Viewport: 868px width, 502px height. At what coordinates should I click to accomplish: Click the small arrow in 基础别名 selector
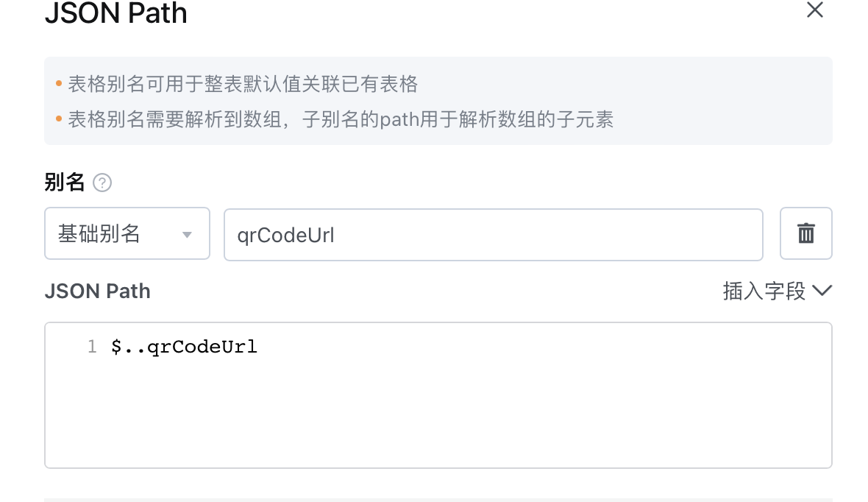click(x=187, y=235)
